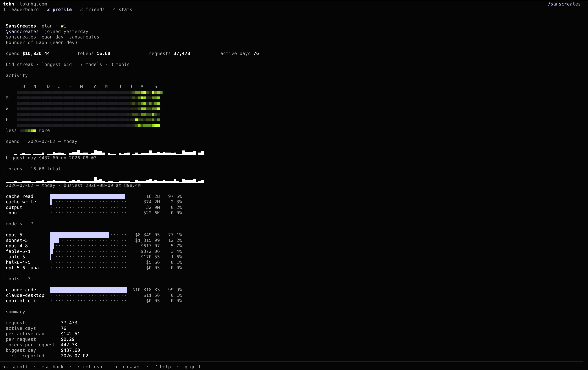Click the #1 rank badge

click(63, 26)
